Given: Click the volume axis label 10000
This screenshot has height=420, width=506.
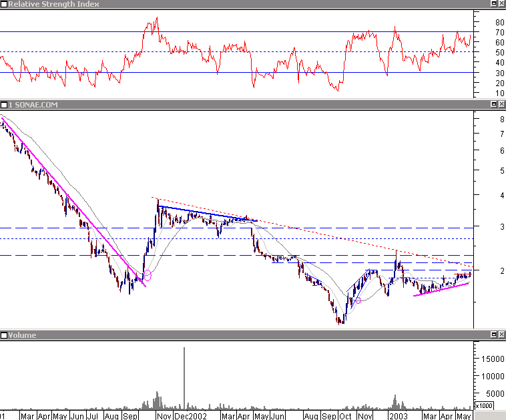Looking at the screenshot, I should pos(493,376).
